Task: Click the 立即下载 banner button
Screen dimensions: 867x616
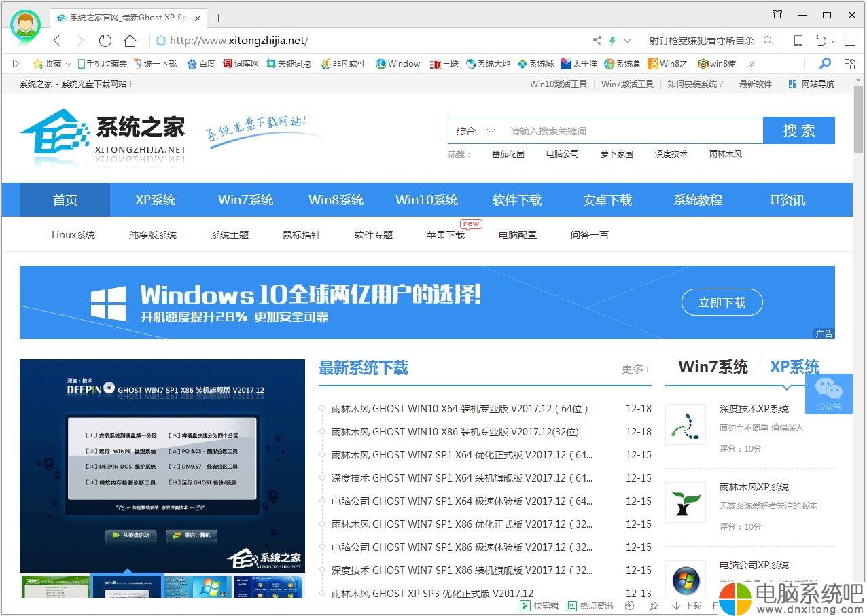Action: pos(722,302)
